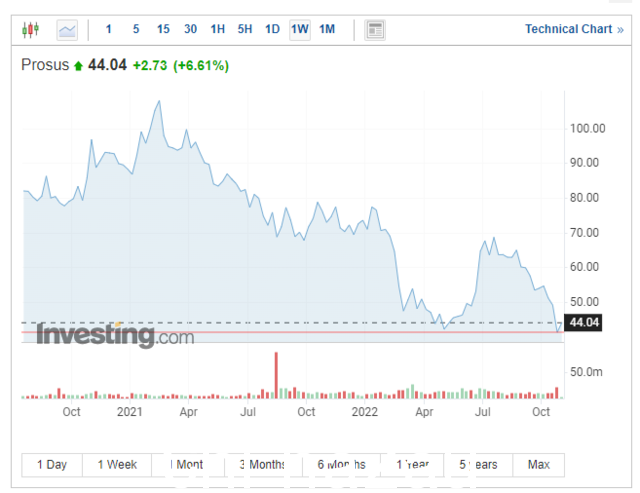Click the 50.00 price axis label
The image size is (640, 493).
584,302
